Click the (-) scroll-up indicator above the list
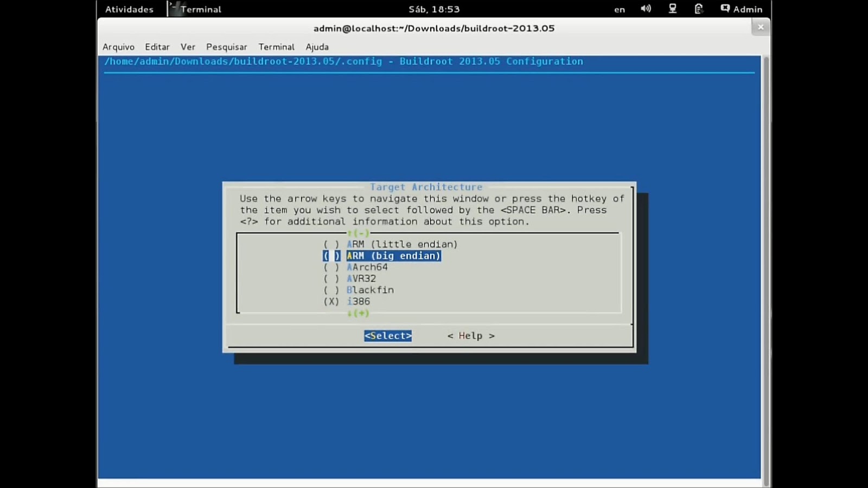The height and width of the screenshot is (488, 868). coord(360,233)
